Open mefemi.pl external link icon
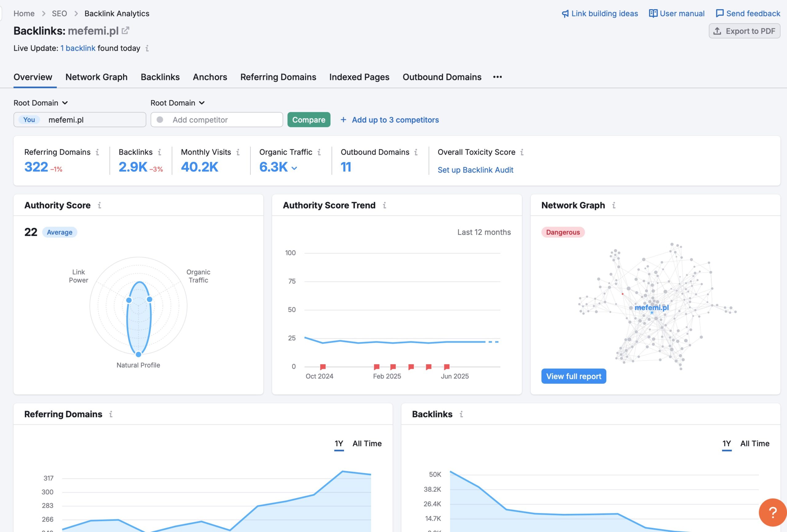This screenshot has height=532, width=787. [125, 30]
